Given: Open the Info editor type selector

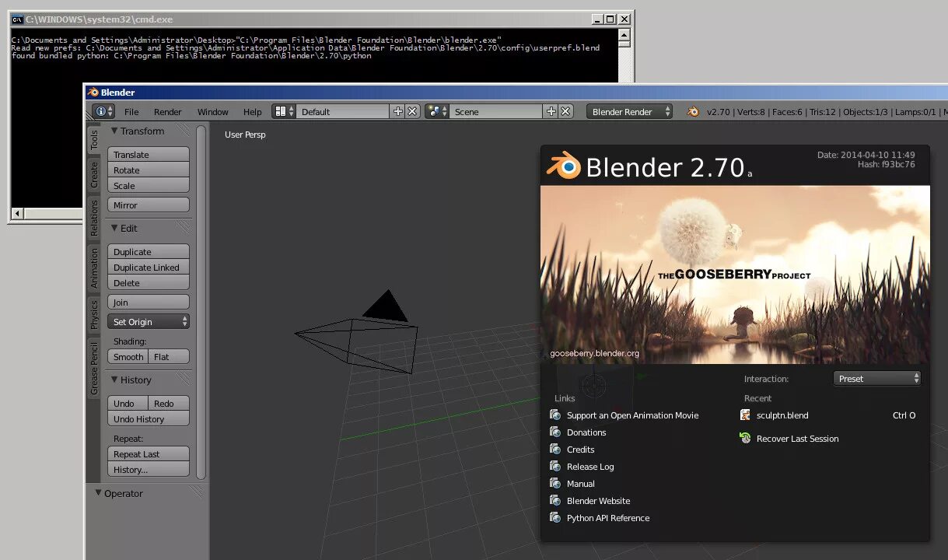Looking at the screenshot, I should (103, 111).
